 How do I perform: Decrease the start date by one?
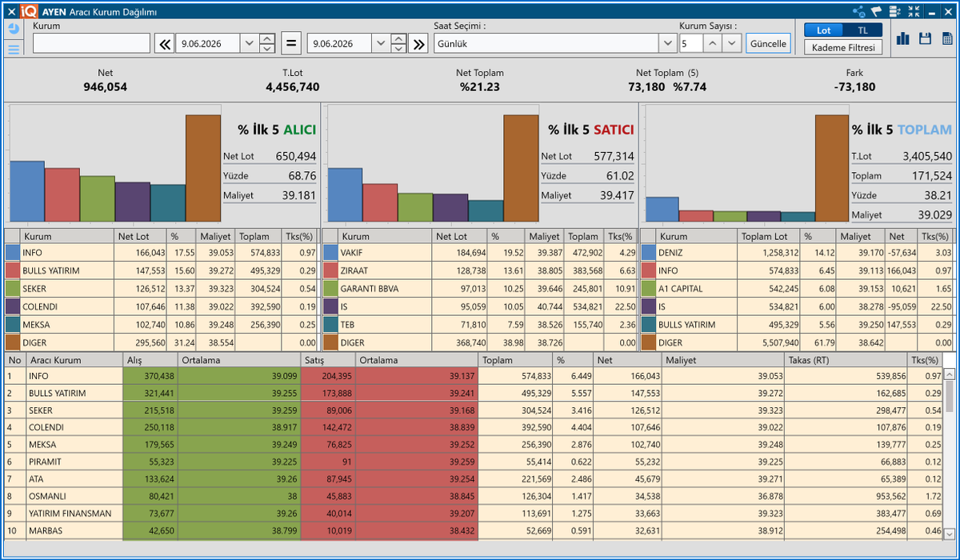tap(267, 48)
